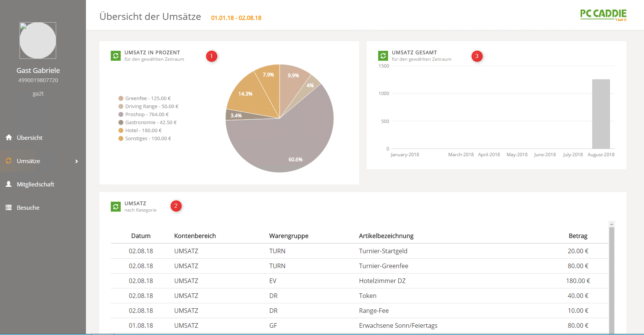Viewport: 644px width, 335px height.
Task: Expand the Umsätze submenu chevron
Action: pyautogui.click(x=76, y=161)
